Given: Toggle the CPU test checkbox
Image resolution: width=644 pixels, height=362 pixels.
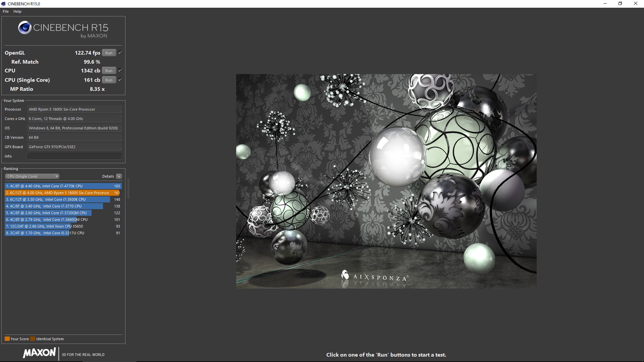Looking at the screenshot, I should tap(120, 70).
